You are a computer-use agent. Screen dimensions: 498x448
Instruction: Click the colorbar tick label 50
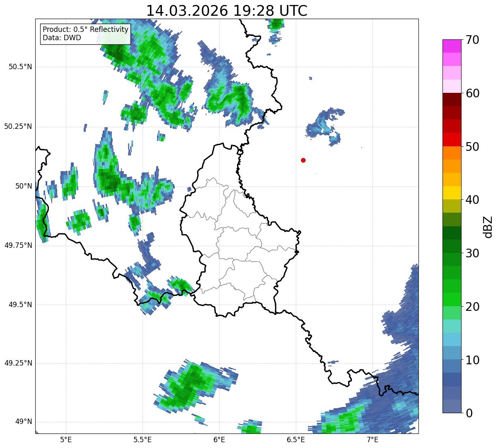[x=472, y=147]
